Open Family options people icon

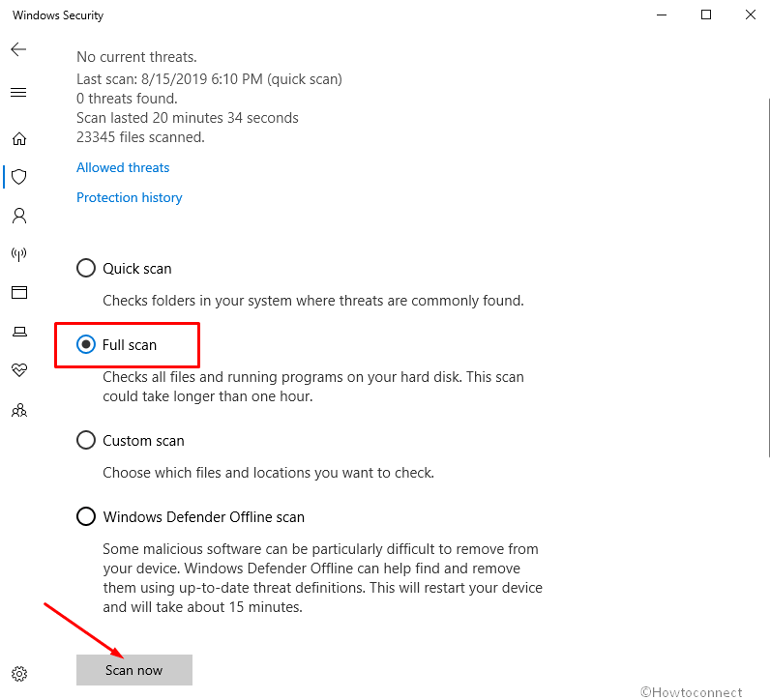pos(19,410)
